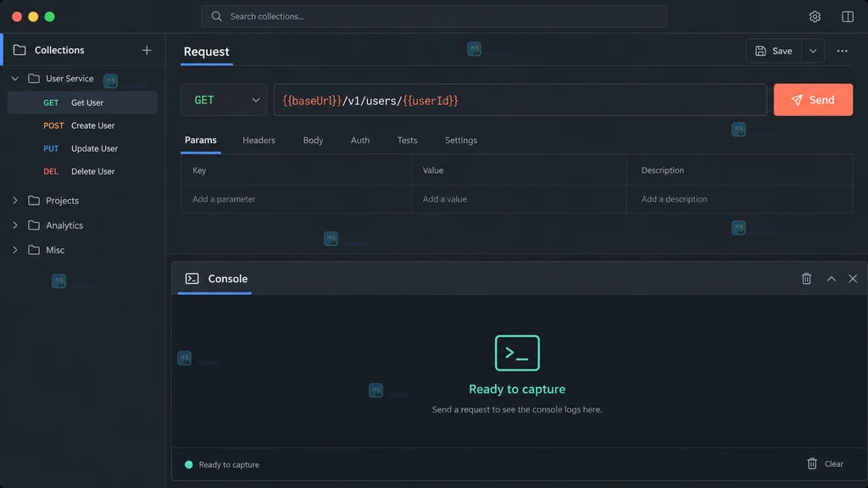Image resolution: width=868 pixels, height=488 pixels.
Task: Click the request URL field
Action: (520, 100)
